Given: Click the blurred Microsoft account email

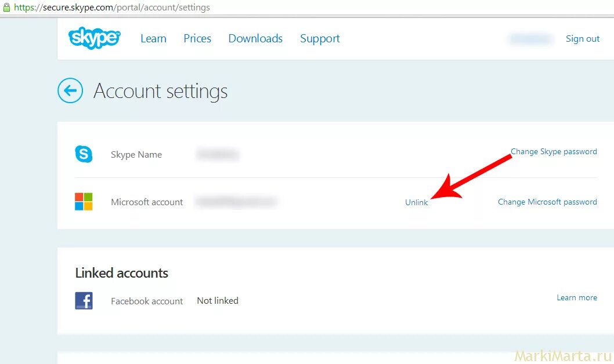Looking at the screenshot, I should pos(236,202).
